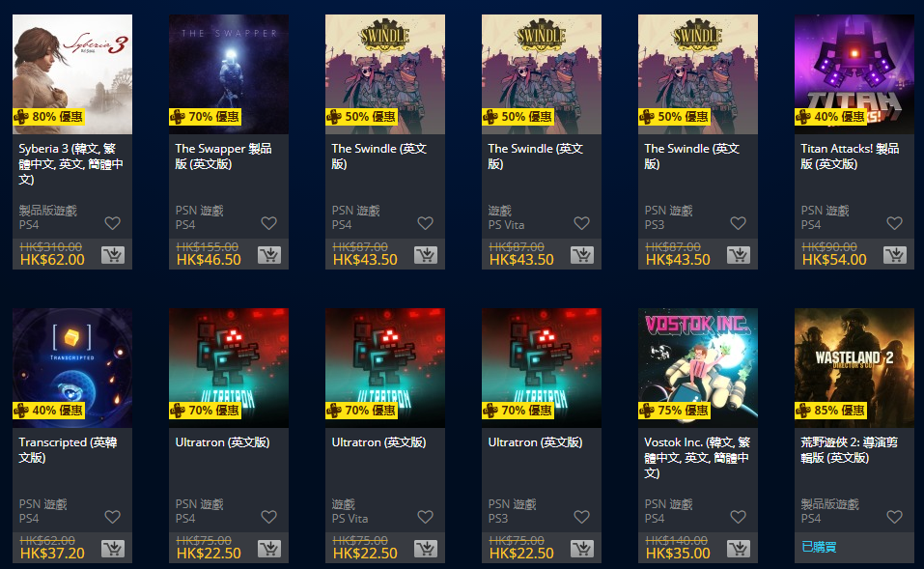The height and width of the screenshot is (569, 924).
Task: Add PS3 Ultratron to the cart
Action: tap(582, 549)
